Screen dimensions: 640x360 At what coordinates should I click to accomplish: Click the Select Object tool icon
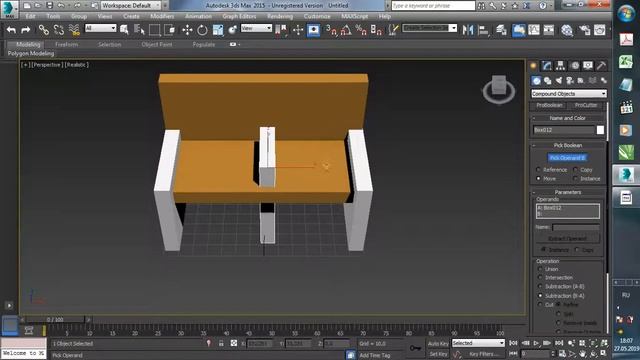[124, 30]
